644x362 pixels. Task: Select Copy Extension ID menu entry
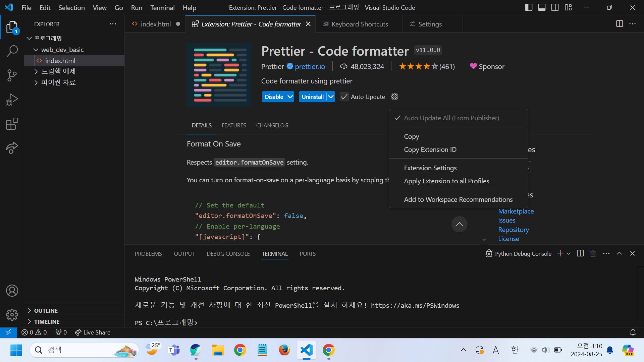(430, 149)
